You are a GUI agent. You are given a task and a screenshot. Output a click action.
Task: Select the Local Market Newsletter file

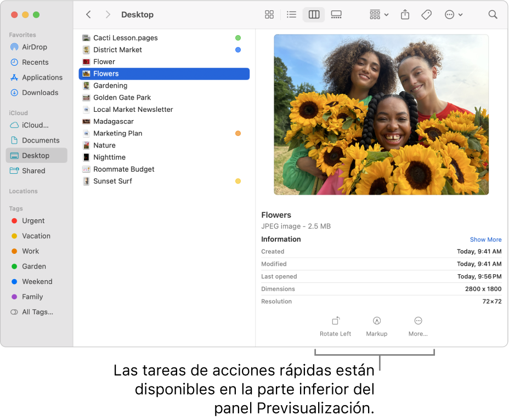(164, 110)
